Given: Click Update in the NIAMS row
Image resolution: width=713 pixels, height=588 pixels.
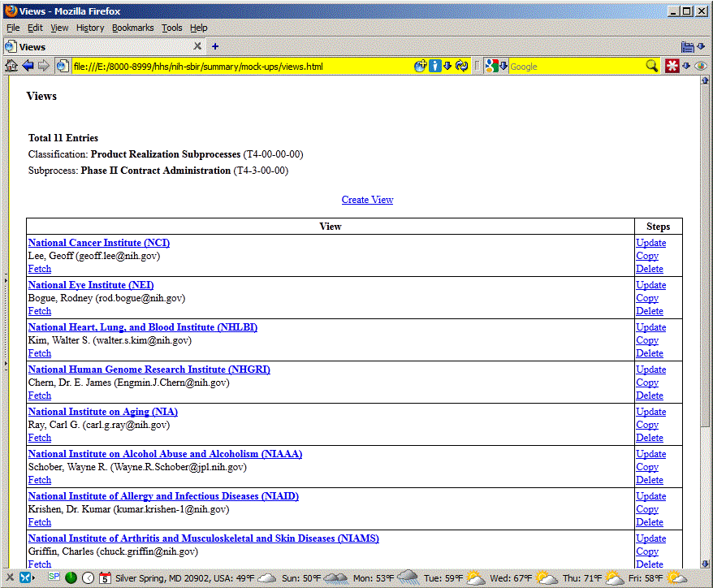Looking at the screenshot, I should tap(651, 538).
